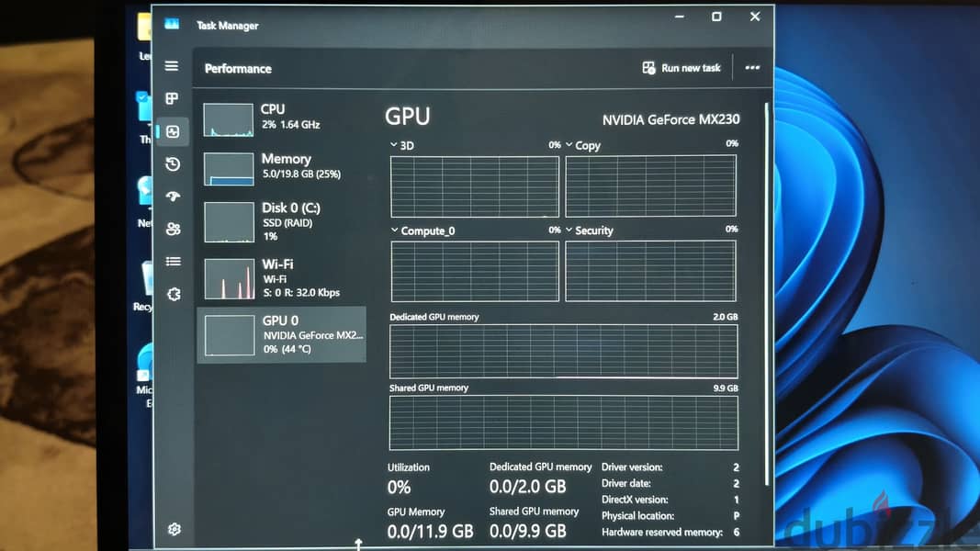Click the Security engine graph
Viewport: 980px width, 551px height.
tap(650, 271)
